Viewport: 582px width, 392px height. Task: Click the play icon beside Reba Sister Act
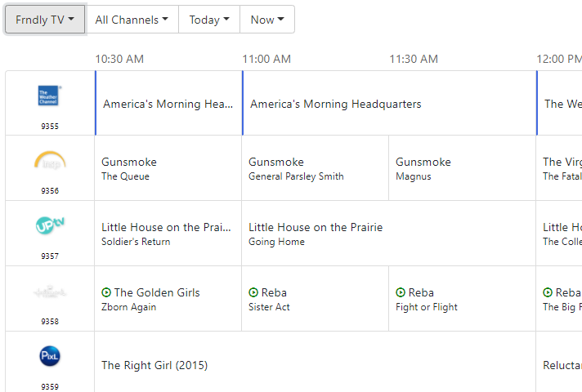tap(253, 292)
